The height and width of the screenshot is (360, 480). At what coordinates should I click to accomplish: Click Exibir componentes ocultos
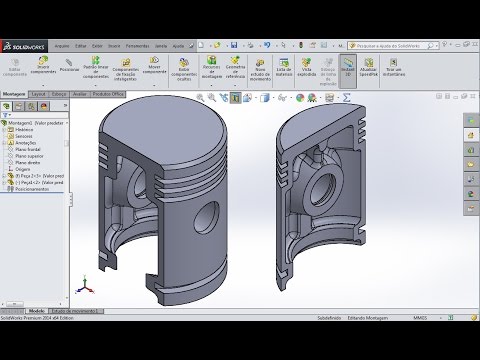(x=184, y=69)
